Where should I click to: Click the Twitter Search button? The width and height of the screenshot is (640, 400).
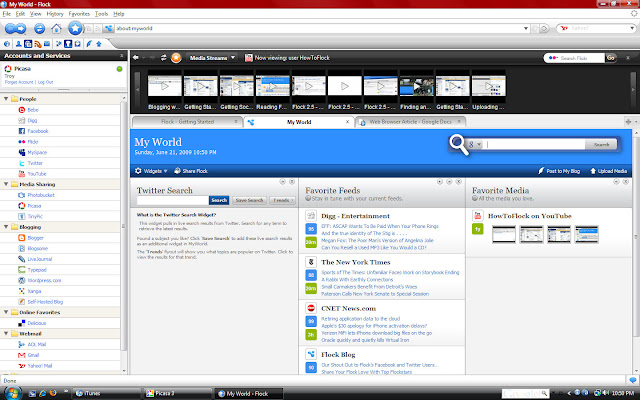tap(219, 200)
